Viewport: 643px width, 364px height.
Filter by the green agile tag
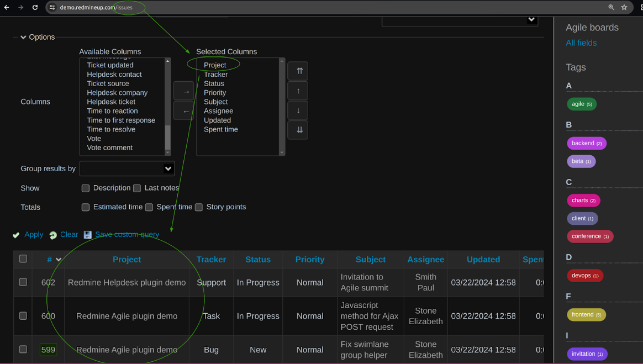(x=582, y=104)
